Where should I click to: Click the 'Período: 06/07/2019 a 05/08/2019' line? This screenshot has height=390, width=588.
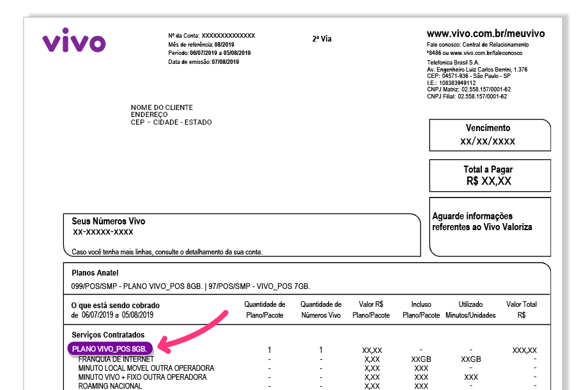209,53
